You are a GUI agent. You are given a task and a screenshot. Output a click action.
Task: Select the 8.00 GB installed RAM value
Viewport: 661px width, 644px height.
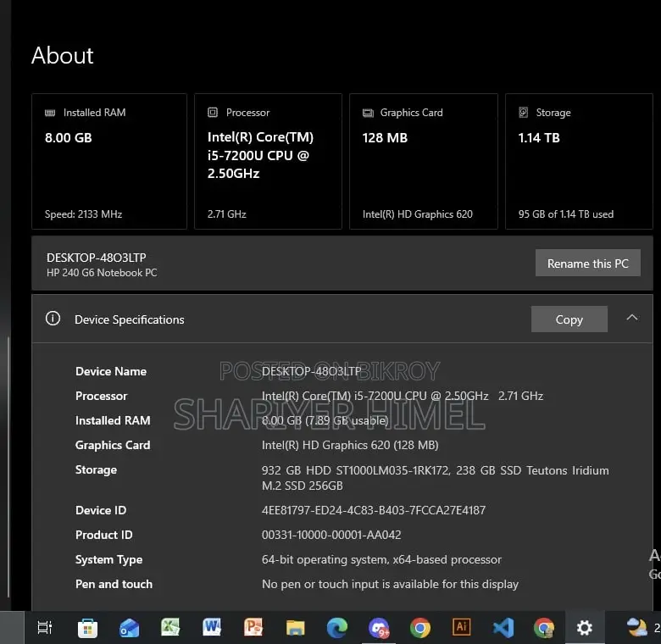[x=69, y=138]
